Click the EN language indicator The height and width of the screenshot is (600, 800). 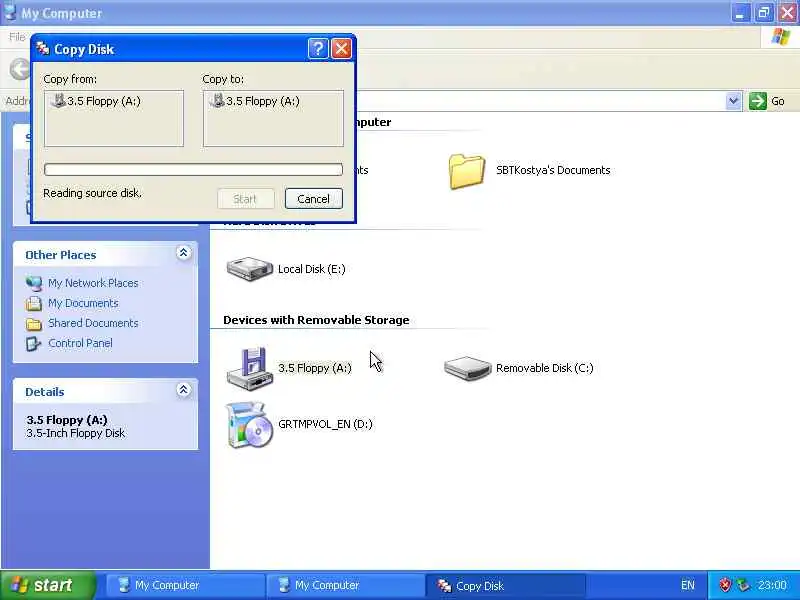point(688,585)
